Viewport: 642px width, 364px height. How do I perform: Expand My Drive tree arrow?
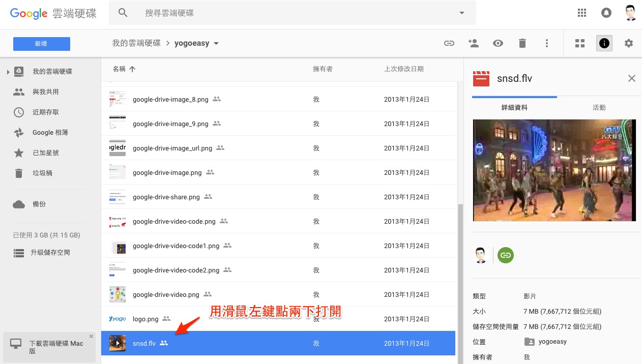[8, 72]
